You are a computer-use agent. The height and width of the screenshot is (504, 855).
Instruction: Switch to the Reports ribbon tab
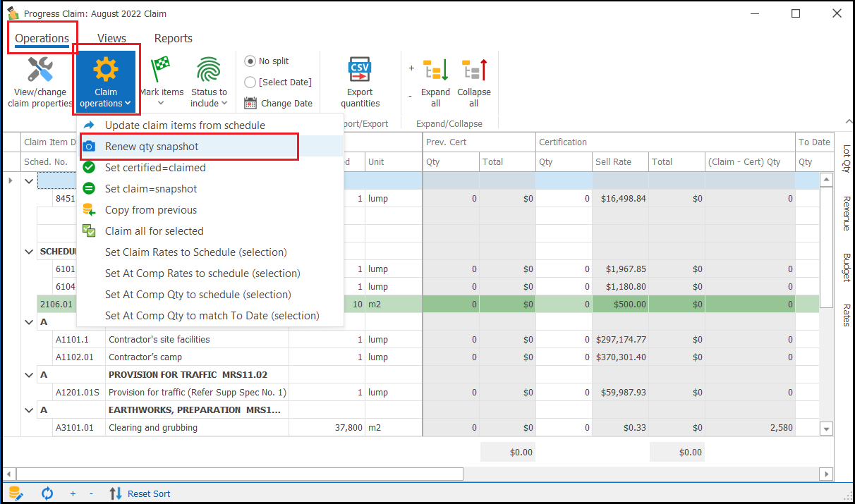coord(174,38)
